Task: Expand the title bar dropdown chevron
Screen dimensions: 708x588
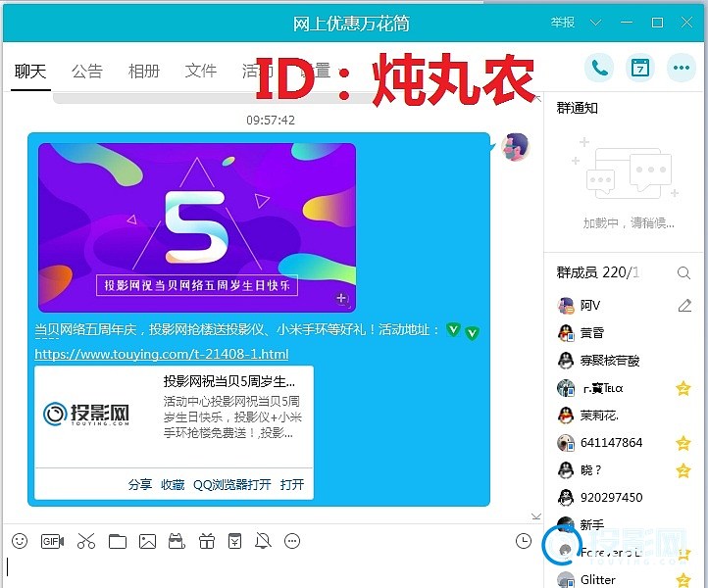Action: pos(595,23)
